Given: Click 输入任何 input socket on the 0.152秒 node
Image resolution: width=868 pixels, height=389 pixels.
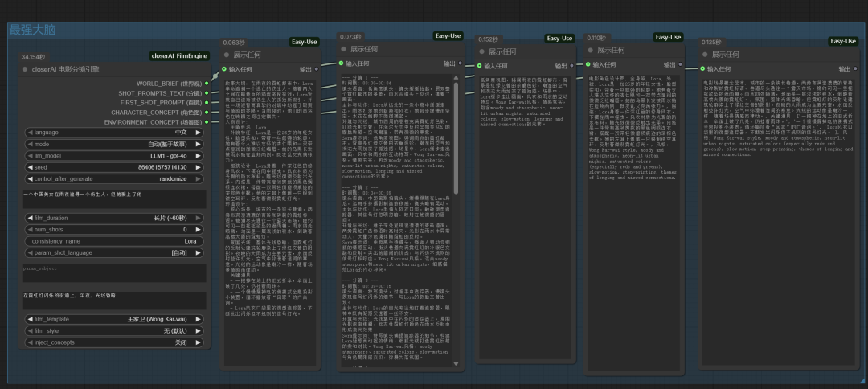Looking at the screenshot, I should (x=479, y=66).
